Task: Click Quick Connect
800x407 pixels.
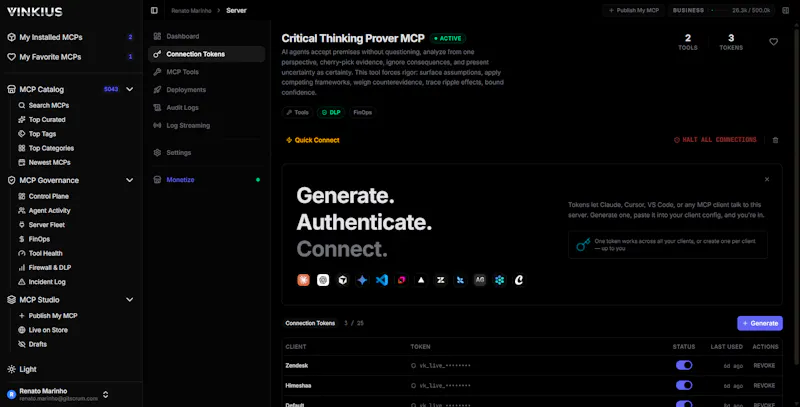Action: pyautogui.click(x=313, y=140)
